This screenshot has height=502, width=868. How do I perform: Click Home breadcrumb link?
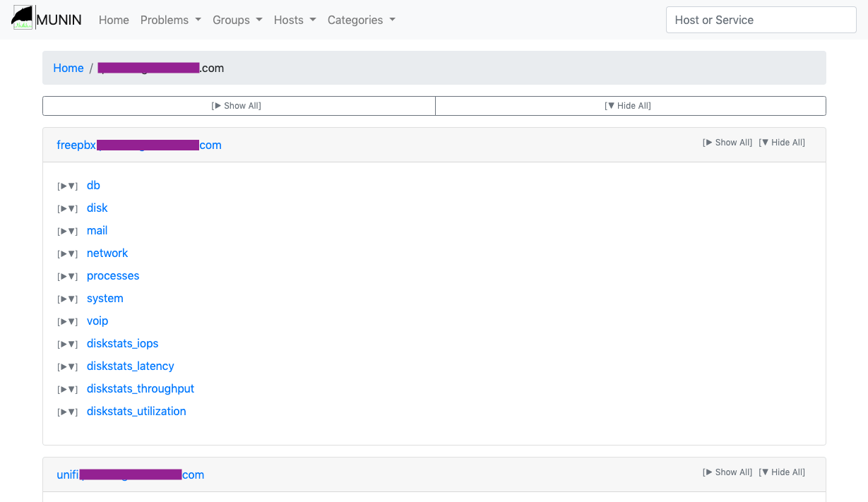(x=69, y=68)
